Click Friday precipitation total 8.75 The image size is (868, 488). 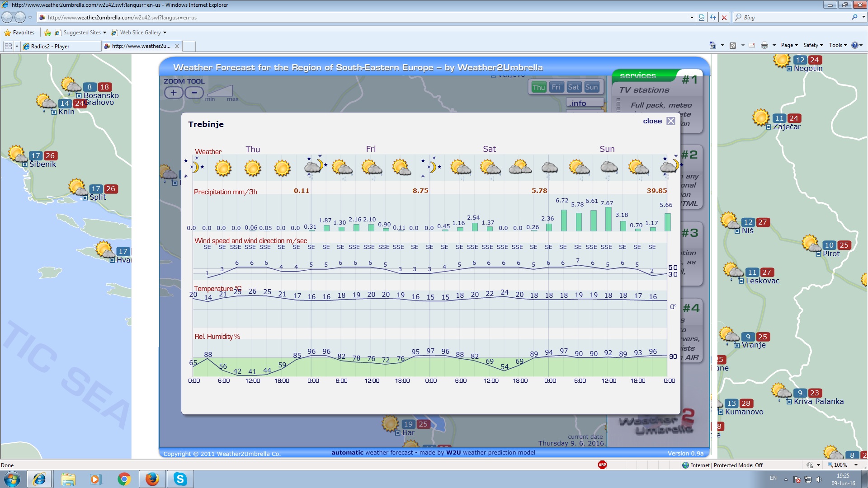[x=420, y=191]
